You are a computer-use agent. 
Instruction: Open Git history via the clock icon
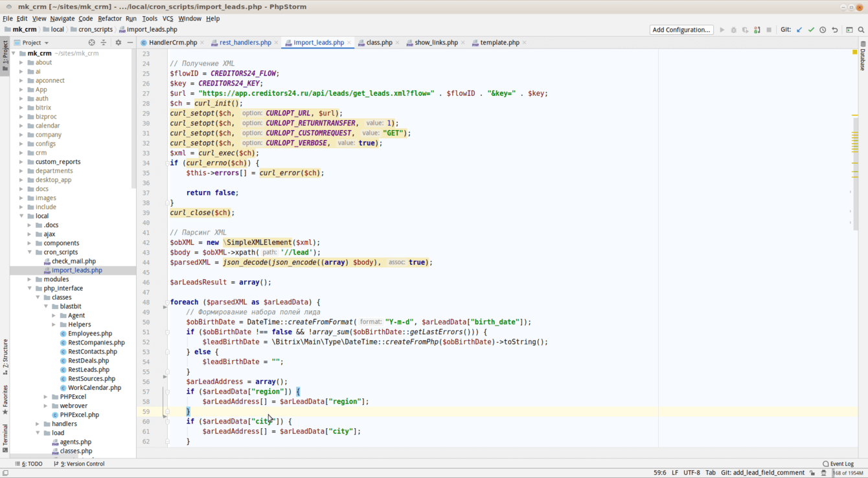pyautogui.click(x=823, y=30)
